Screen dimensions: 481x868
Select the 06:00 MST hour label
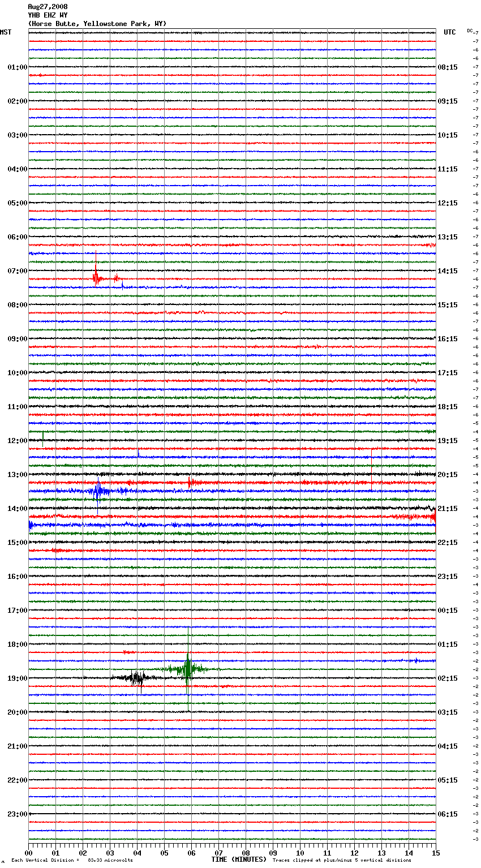(18, 237)
